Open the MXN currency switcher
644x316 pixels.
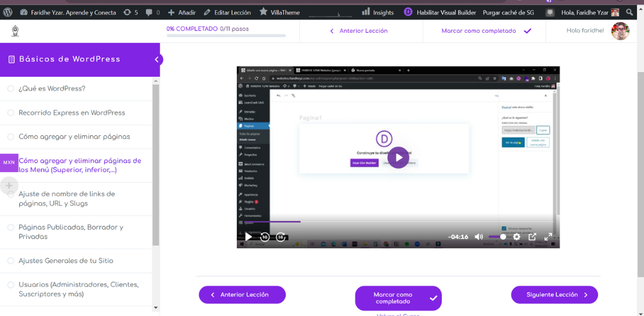click(x=9, y=162)
